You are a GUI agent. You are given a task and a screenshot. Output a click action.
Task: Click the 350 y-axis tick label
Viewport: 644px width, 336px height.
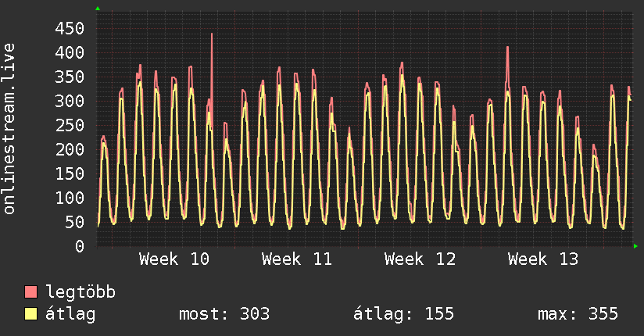click(x=70, y=77)
